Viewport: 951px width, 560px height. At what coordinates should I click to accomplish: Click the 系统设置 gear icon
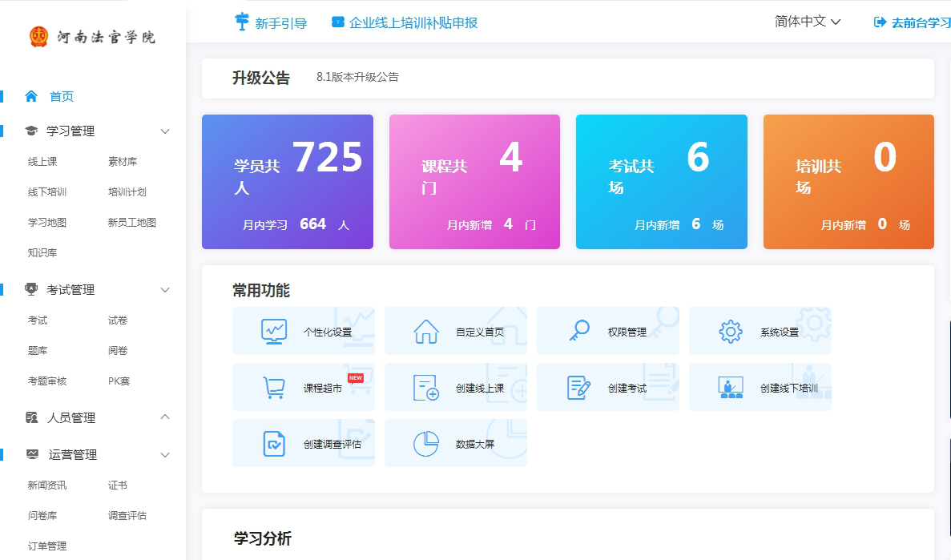pos(730,331)
